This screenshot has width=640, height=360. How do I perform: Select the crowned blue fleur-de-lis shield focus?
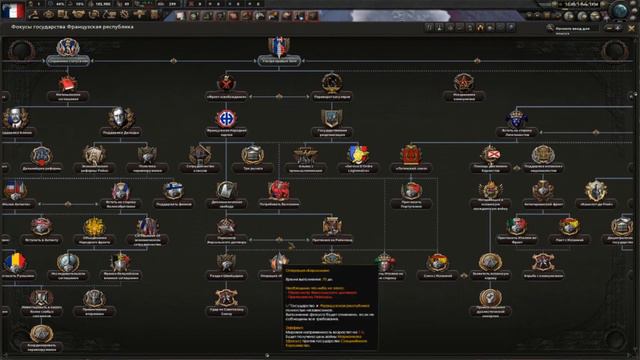click(x=517, y=123)
